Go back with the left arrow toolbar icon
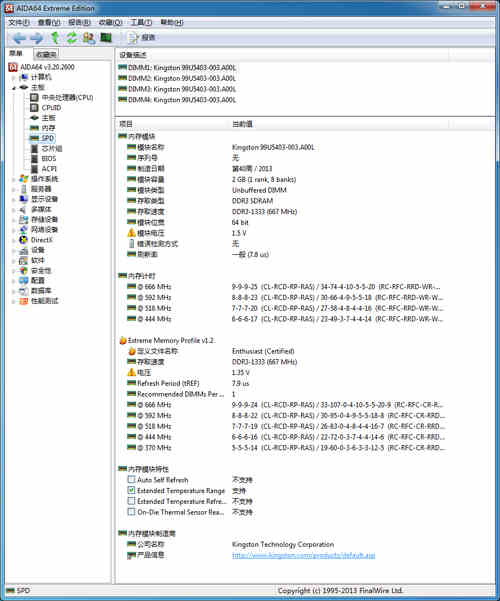This screenshot has width=500, height=601. tap(18, 38)
